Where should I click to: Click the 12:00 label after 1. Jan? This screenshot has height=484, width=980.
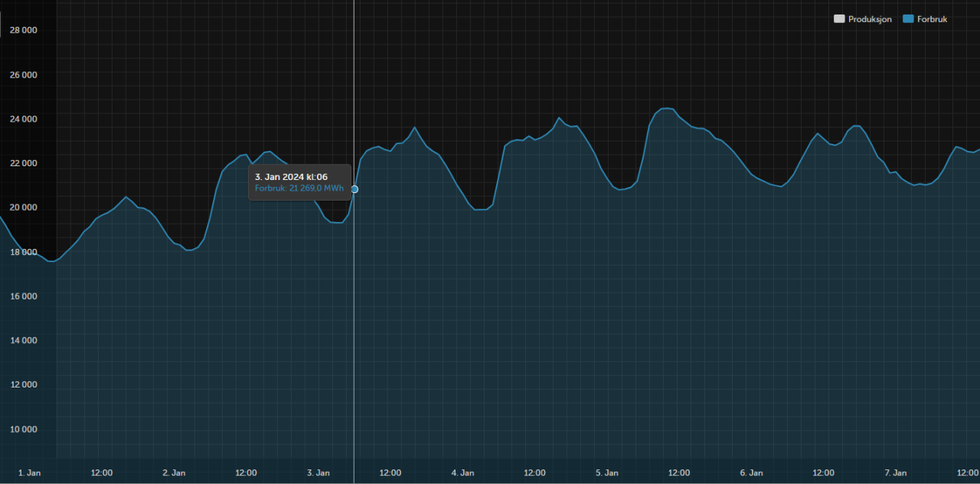(102, 473)
